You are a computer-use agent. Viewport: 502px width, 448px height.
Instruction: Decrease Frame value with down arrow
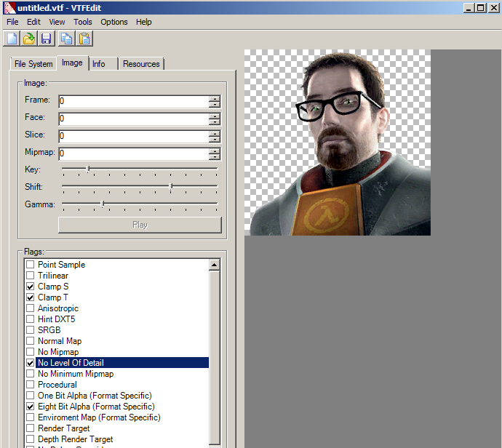pos(215,105)
